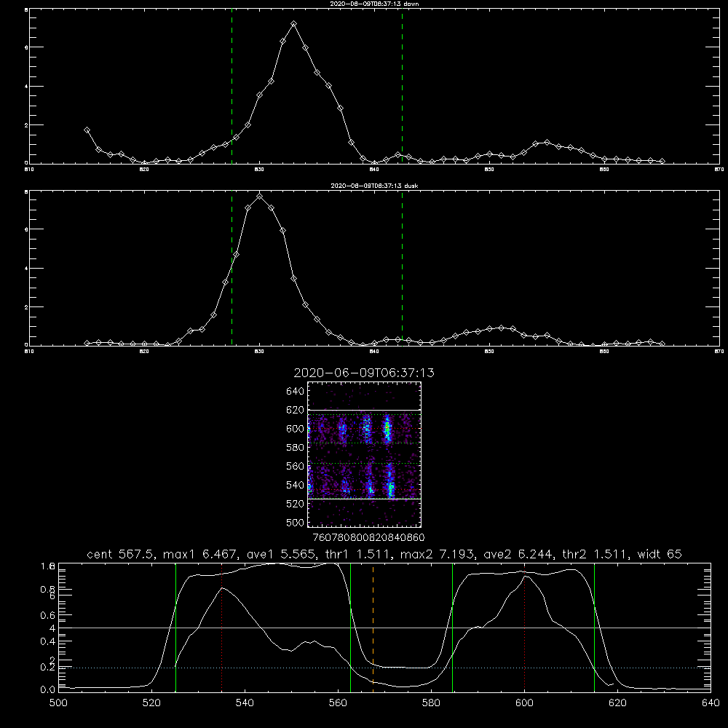728x728 pixels.
Task: Select the 'max2 7.193' value in header
Action: pyautogui.click(x=438, y=554)
